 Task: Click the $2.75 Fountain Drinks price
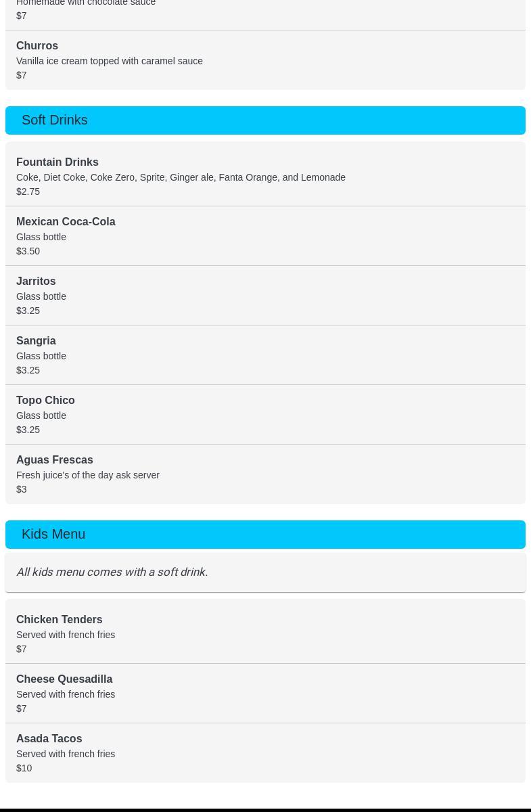point(28,192)
